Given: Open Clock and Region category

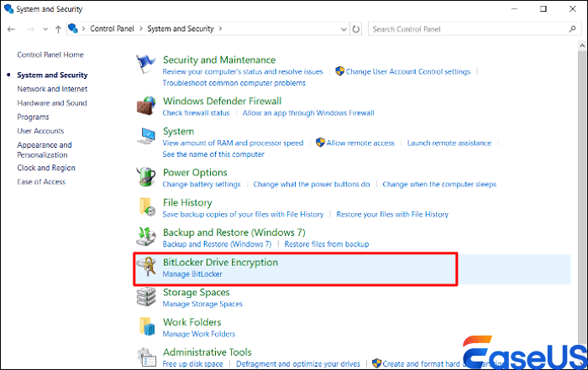Looking at the screenshot, I should (x=46, y=168).
